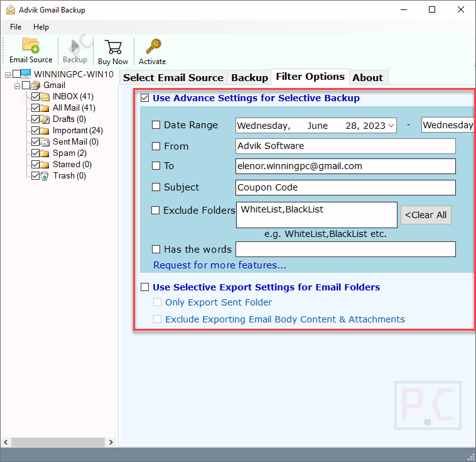Open the start date dropdown arrow
The height and width of the screenshot is (462, 476).
[x=391, y=126]
